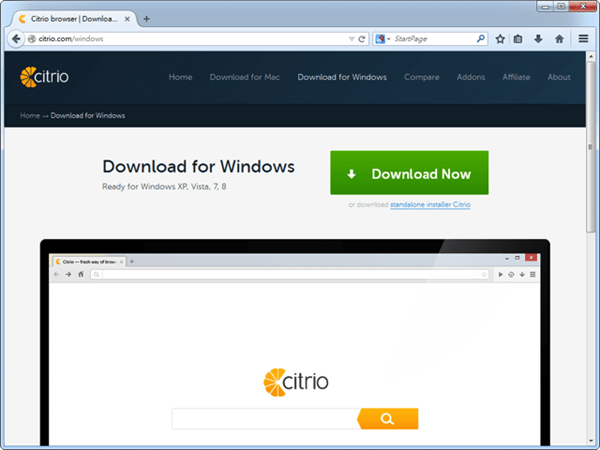This screenshot has width=600, height=450.
Task: Open the Addons navigation item
Action: (471, 77)
